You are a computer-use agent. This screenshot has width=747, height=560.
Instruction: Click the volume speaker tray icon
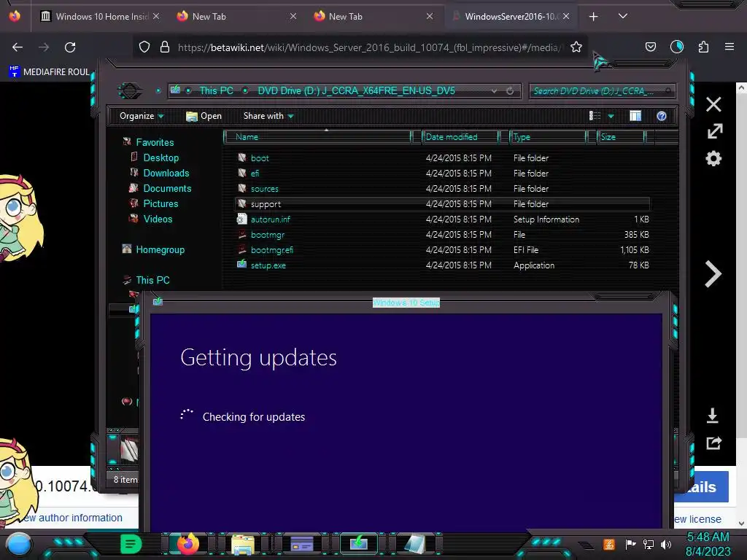[666, 544]
